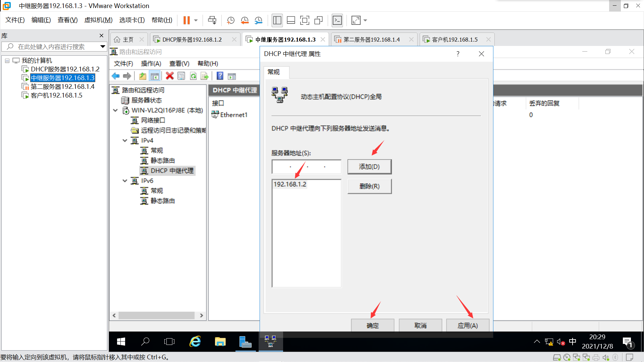Image resolution: width=644 pixels, height=362 pixels.
Task: Click the take snapshot clock icon
Action: (230, 20)
